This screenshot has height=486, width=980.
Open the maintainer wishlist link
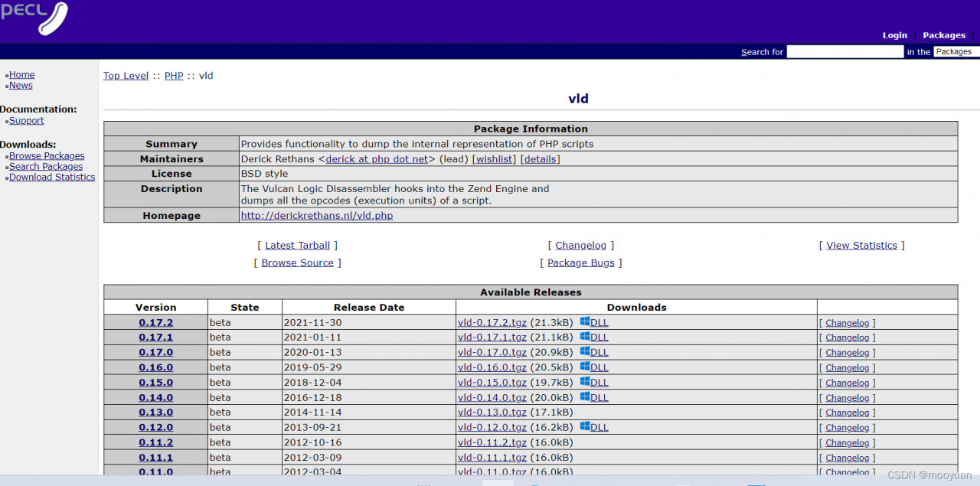tap(494, 159)
